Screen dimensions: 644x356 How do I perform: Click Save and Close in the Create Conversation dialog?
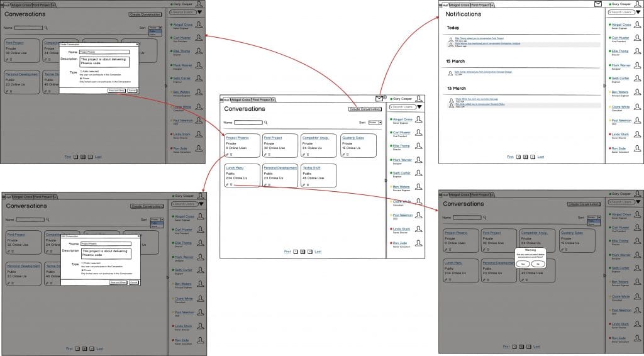(x=116, y=91)
